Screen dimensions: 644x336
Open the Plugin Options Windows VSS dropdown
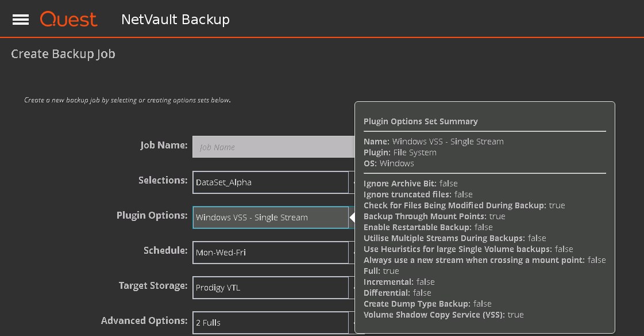click(x=271, y=217)
